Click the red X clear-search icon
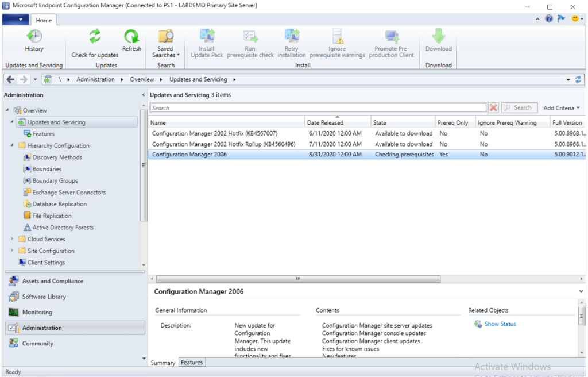The image size is (588, 377). tap(493, 108)
